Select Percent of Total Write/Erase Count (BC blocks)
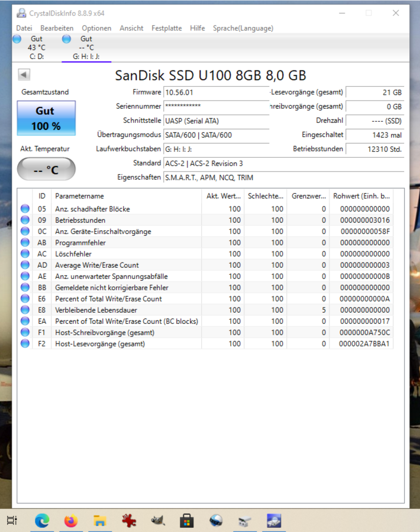The image size is (420, 532). 205,322
